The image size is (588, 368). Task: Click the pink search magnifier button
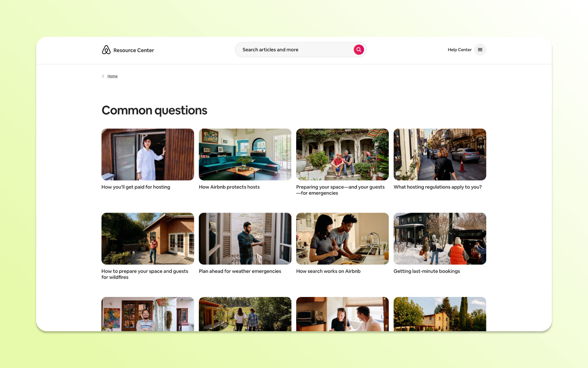point(358,50)
